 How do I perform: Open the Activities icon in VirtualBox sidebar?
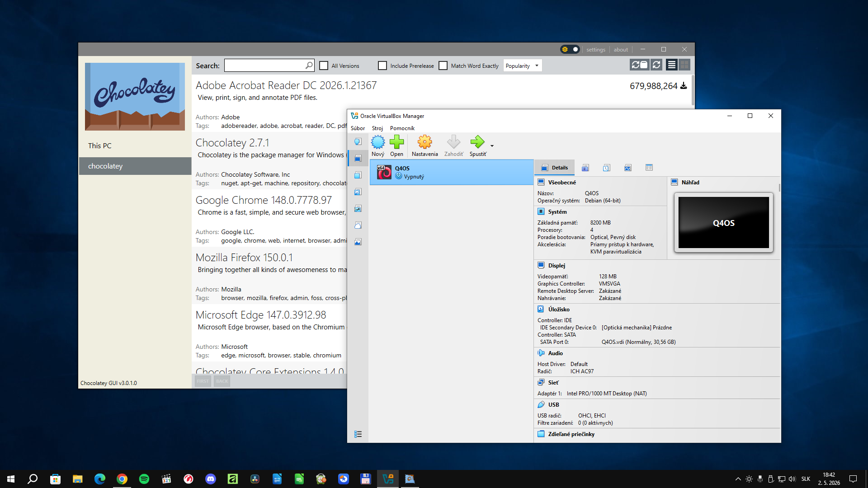click(x=358, y=242)
